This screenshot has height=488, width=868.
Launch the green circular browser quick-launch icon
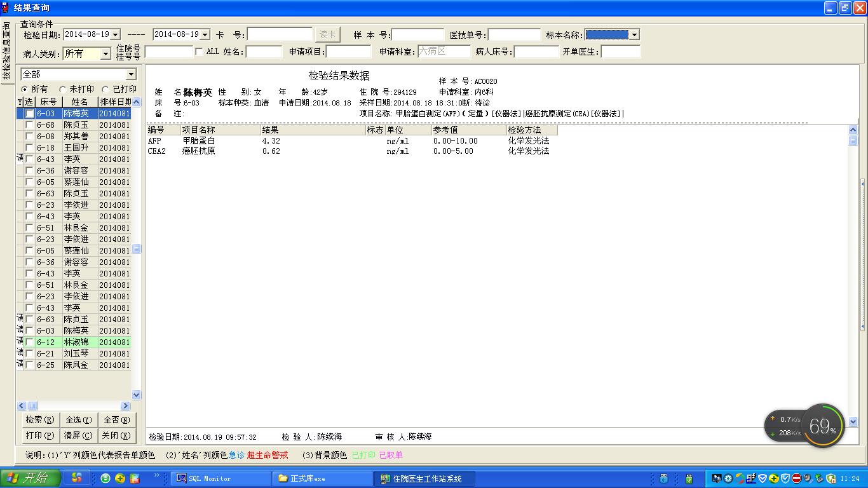[105, 478]
